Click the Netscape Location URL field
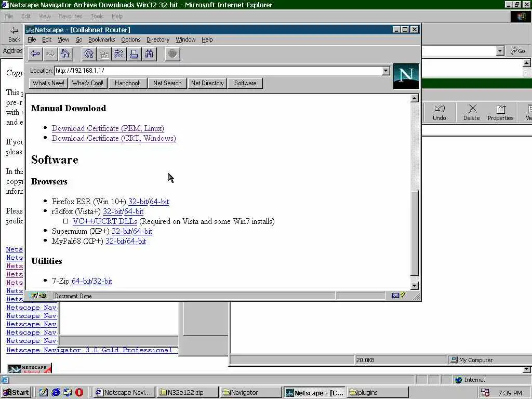Image resolution: width=532 pixels, height=399 pixels. [x=218, y=71]
